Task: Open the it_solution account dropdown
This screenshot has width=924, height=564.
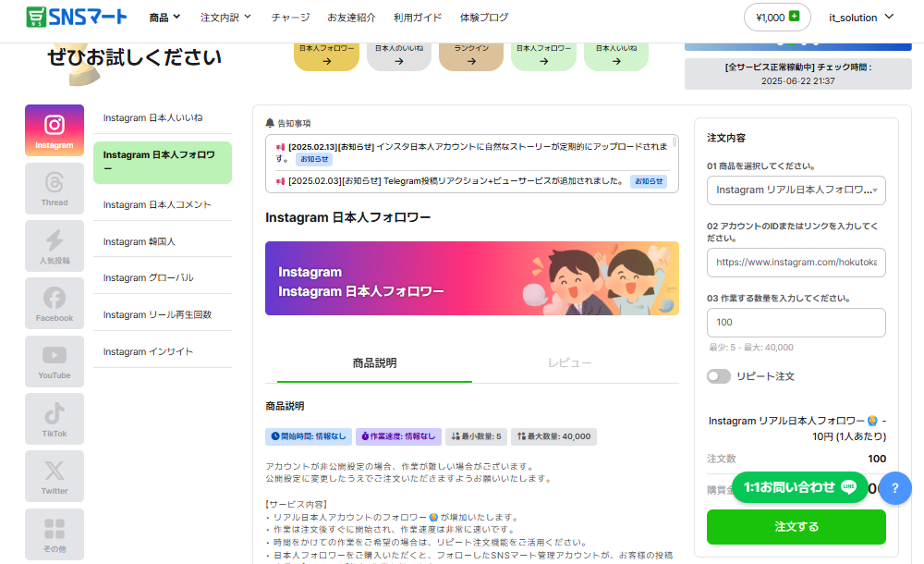Action: tap(861, 18)
